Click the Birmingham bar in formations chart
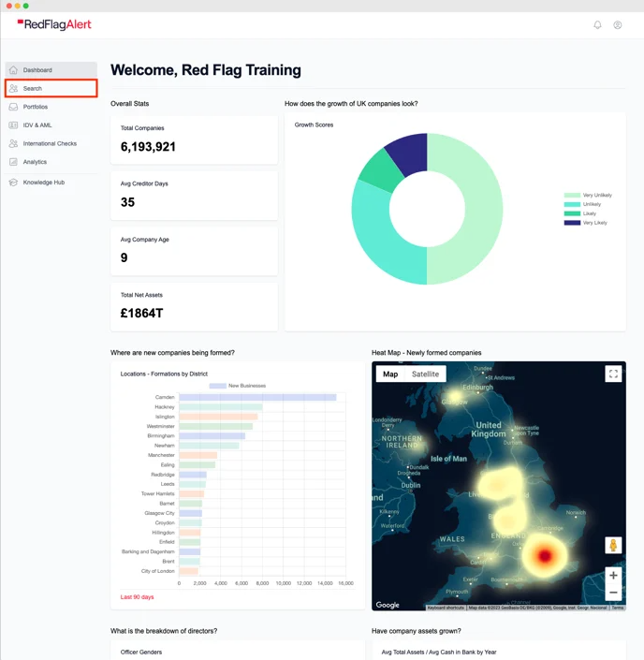Image resolution: width=644 pixels, height=660 pixels. point(212,436)
